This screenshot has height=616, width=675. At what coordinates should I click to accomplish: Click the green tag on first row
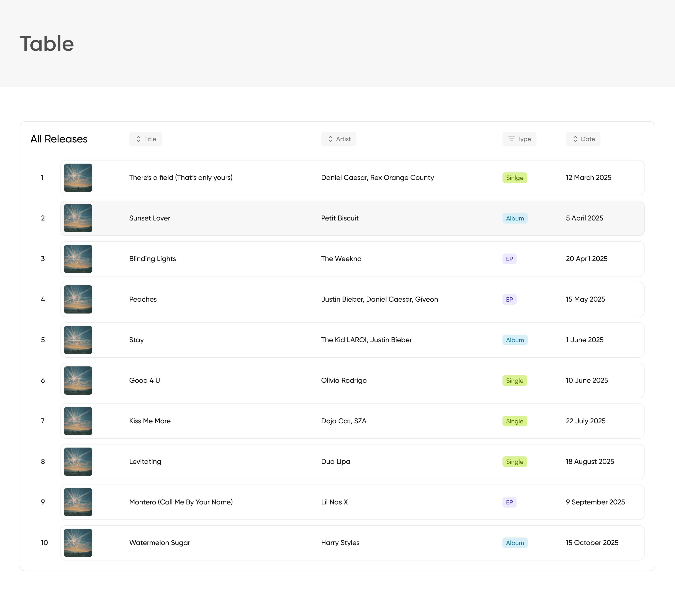pos(514,178)
